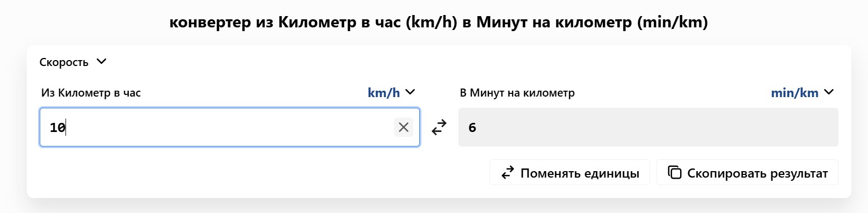The height and width of the screenshot is (213, 868).
Task: Click the copy icon inside Скопировать результат
Action: pyautogui.click(x=674, y=172)
